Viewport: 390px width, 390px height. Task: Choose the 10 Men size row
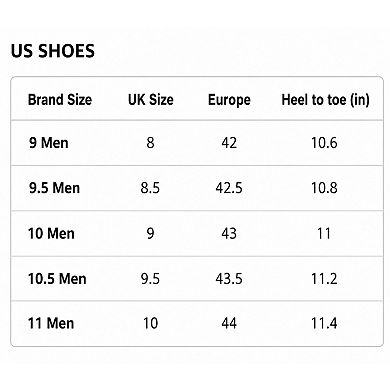tap(197, 233)
